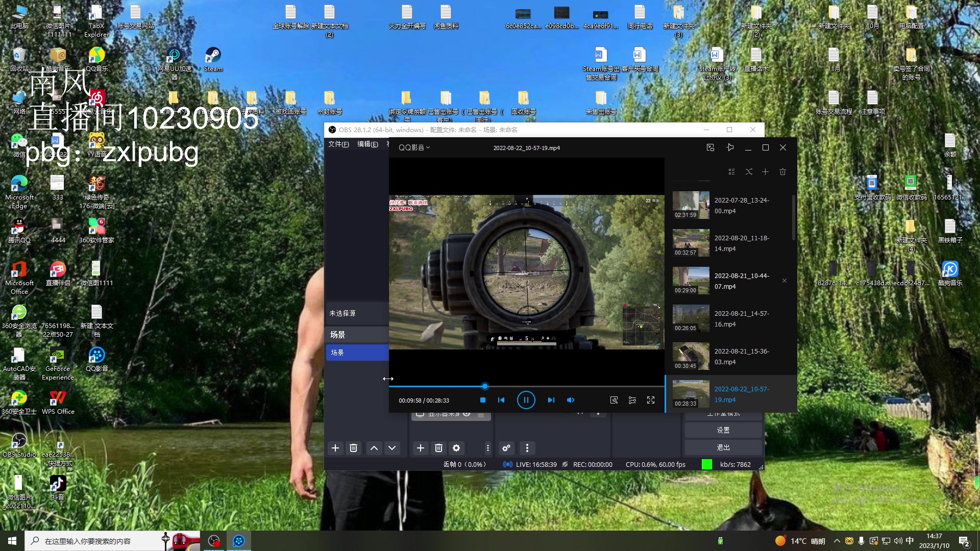The width and height of the screenshot is (980, 551).
Task: Switch to OBS from taskbar icon
Action: coord(214,541)
